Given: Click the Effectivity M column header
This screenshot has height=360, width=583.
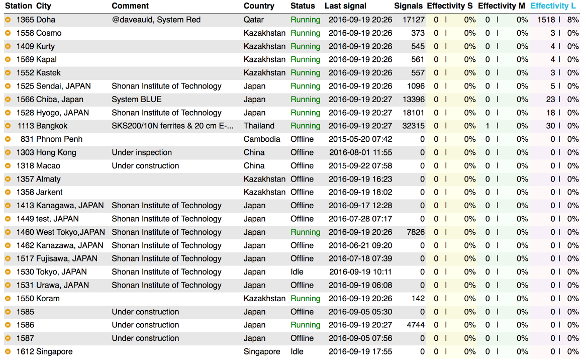Looking at the screenshot, I should click(x=502, y=6).
